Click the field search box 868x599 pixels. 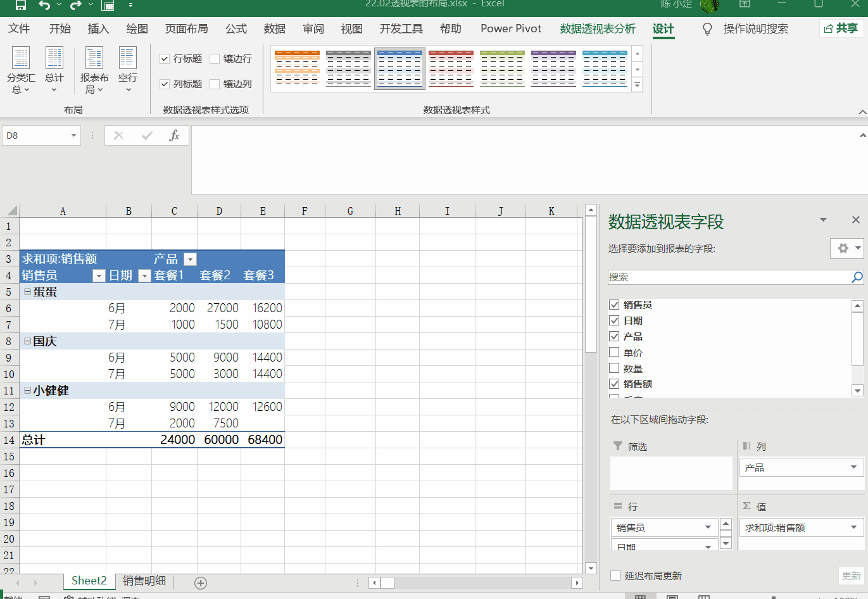click(x=729, y=277)
